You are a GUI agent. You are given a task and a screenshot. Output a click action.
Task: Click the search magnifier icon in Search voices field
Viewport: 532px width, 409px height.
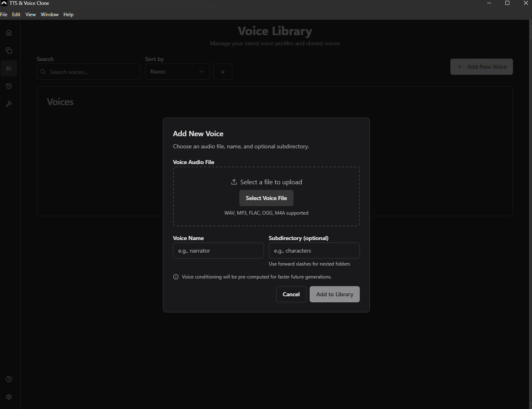tap(43, 72)
